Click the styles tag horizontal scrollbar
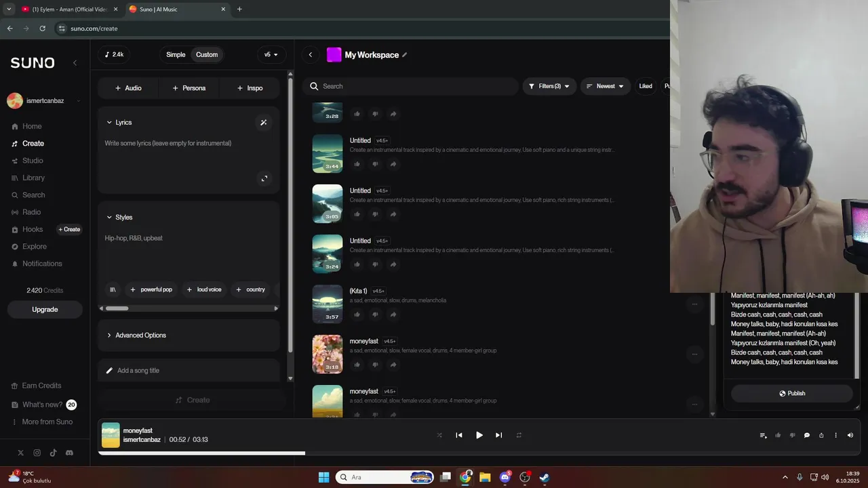Image resolution: width=868 pixels, height=488 pixels. [117, 308]
